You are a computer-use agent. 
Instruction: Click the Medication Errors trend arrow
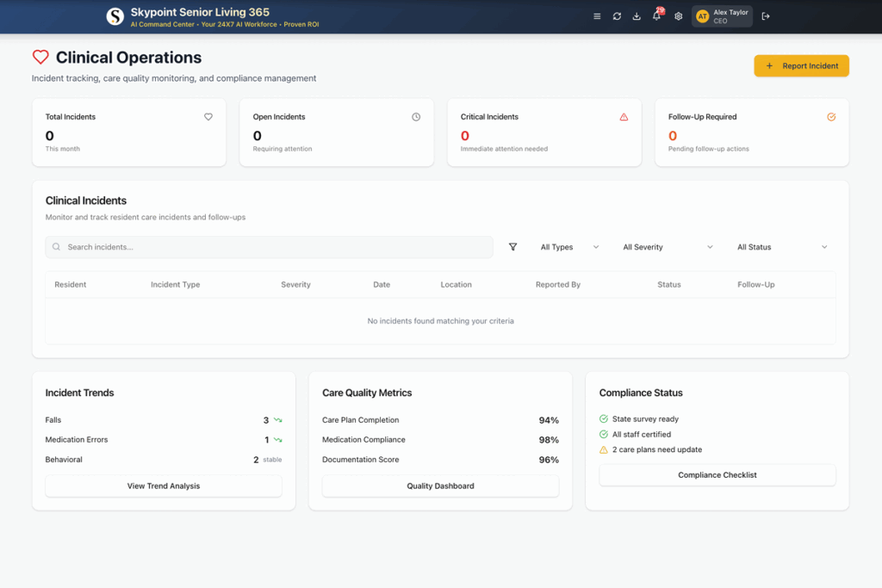coord(278,440)
